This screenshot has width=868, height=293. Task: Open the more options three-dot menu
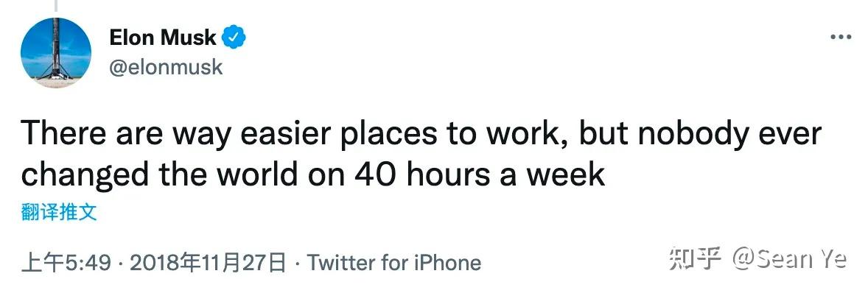[x=841, y=38]
